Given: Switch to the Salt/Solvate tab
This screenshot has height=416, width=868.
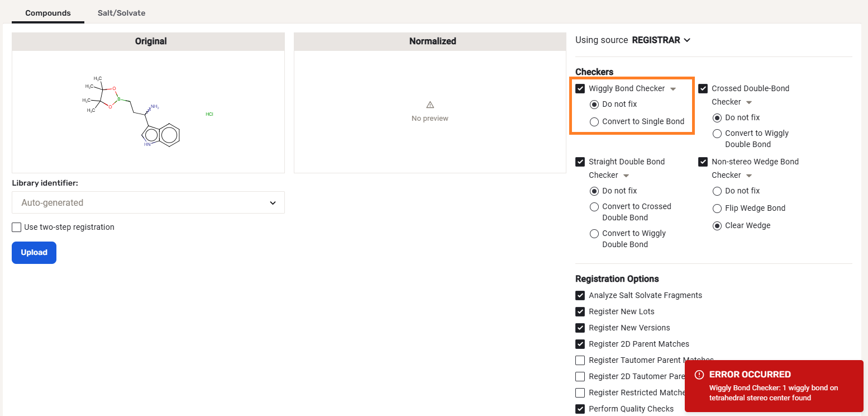Looking at the screenshot, I should 121,13.
